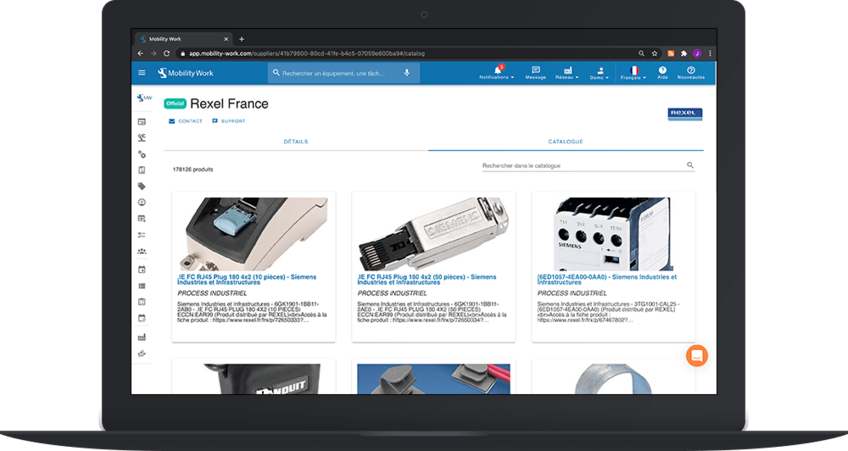Open the 6ED1057-4EA00-0AA0 product link
The height and width of the screenshot is (451, 848).
(x=607, y=280)
